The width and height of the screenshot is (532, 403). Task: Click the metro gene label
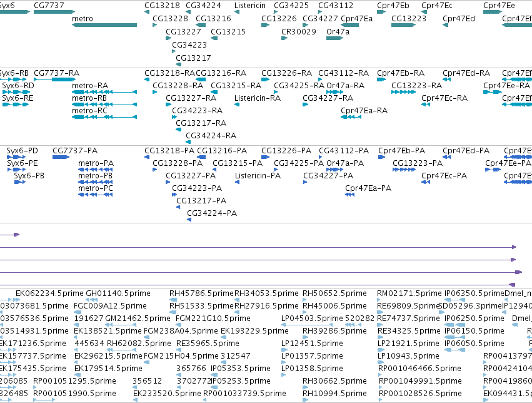pyautogui.click(x=82, y=19)
